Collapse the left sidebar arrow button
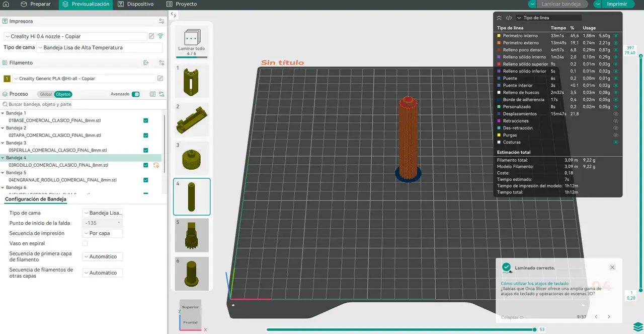Image resolution: width=644 pixels, height=334 pixels. tap(173, 15)
